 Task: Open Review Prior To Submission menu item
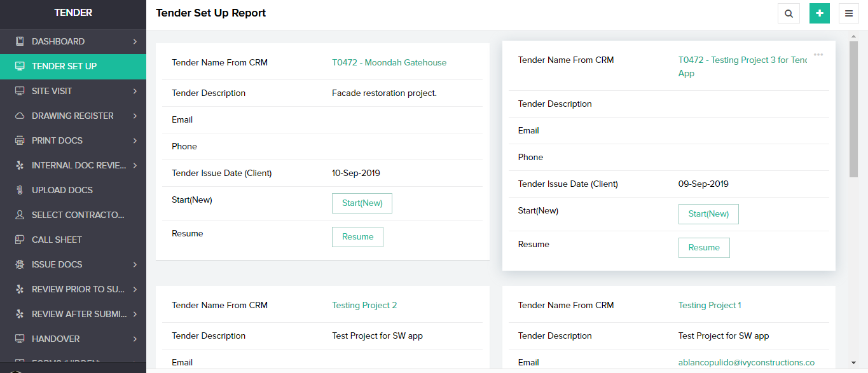point(78,289)
